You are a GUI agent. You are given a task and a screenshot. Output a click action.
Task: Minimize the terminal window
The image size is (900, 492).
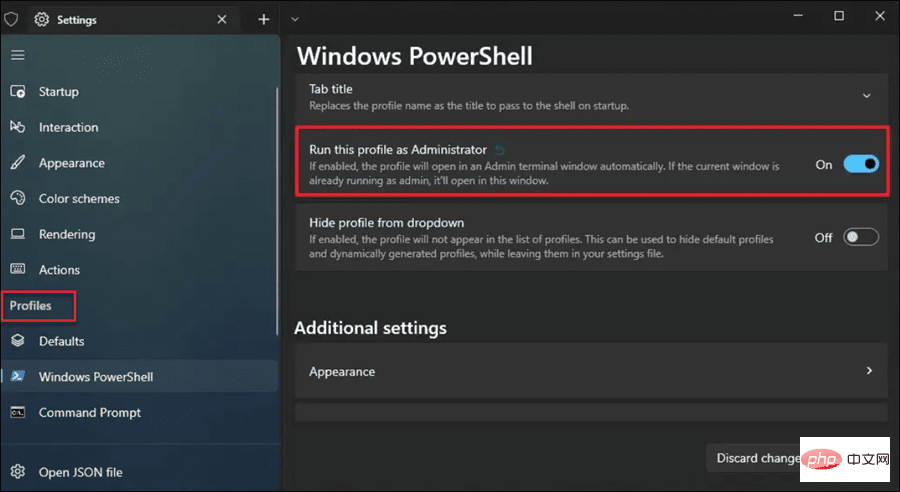click(798, 16)
